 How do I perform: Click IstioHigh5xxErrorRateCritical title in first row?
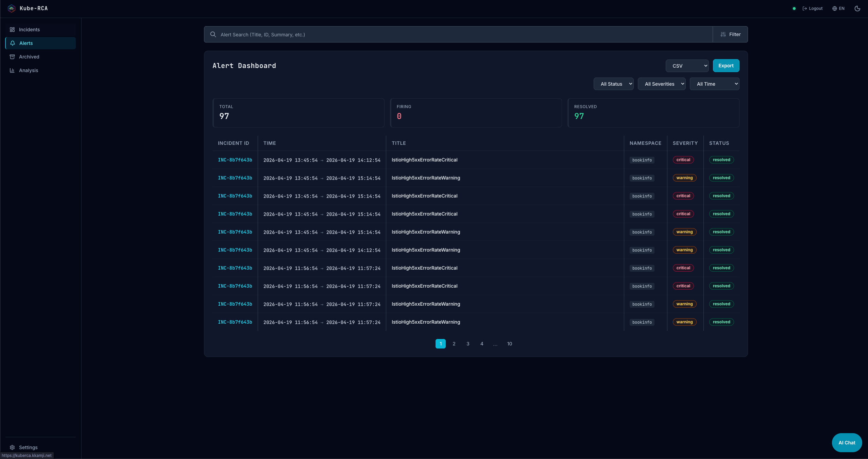point(425,160)
